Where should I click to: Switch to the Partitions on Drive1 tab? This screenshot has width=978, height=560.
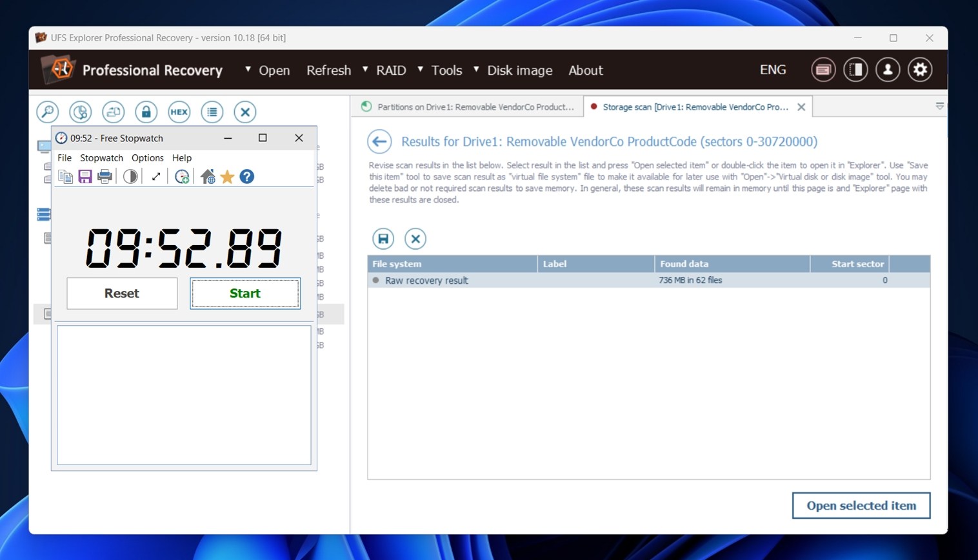tap(468, 107)
